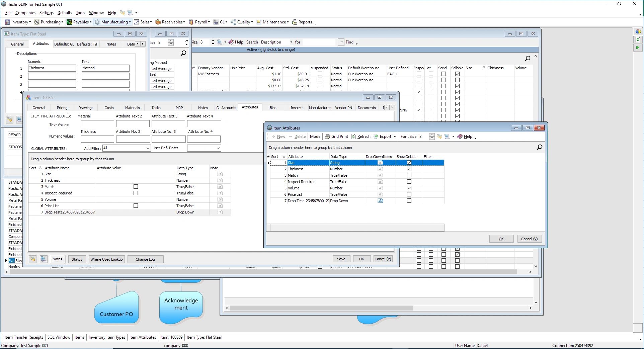Click the search magnifier in Items list window
This screenshot has height=349, width=644.
click(x=528, y=59)
